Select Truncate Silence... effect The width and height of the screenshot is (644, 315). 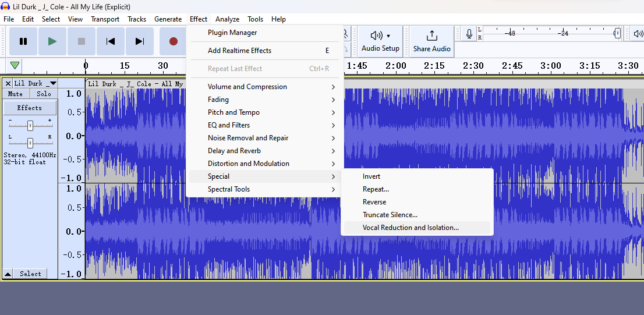point(417,215)
